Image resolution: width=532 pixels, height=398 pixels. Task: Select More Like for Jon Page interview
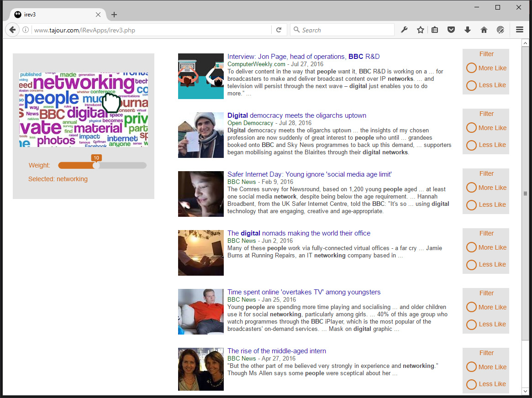click(471, 68)
